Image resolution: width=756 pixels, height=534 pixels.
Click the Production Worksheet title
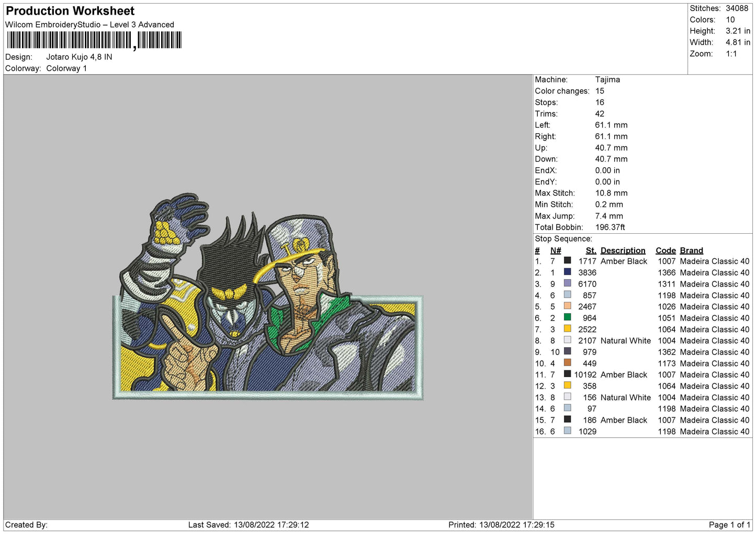point(70,11)
